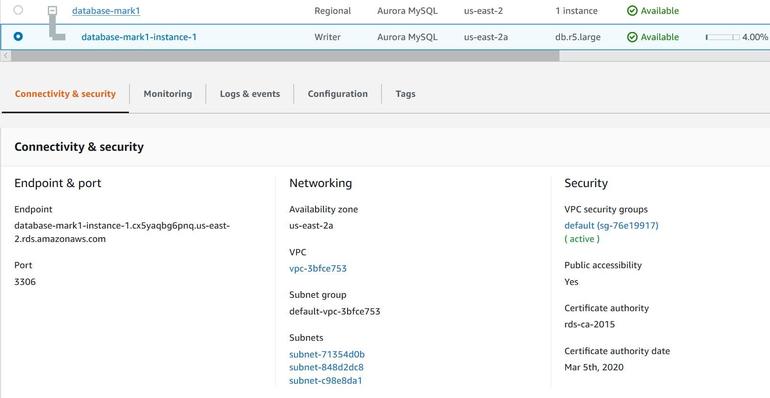Click Aurora MySQL in database-mark1 row
The height and width of the screenshot is (398, 770).
coord(407,11)
